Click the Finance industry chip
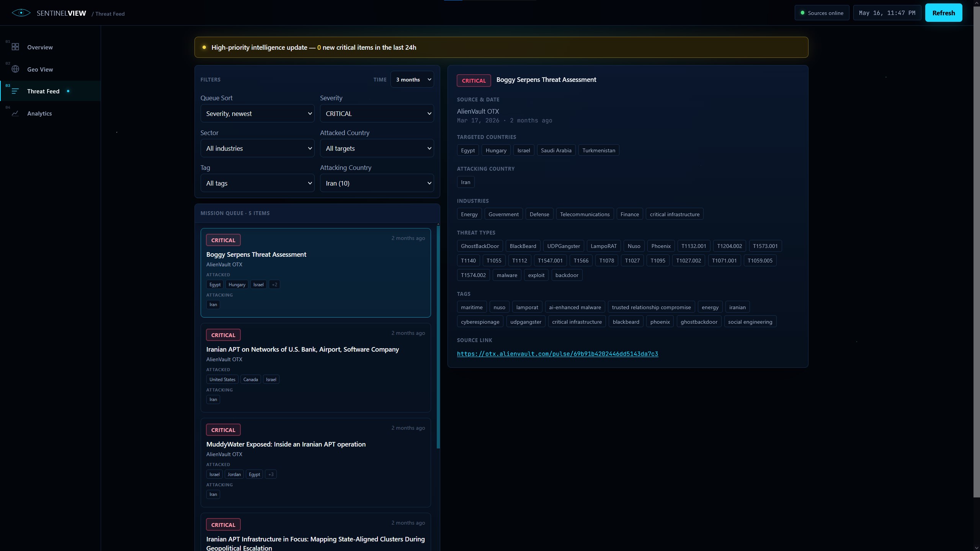The width and height of the screenshot is (980, 551). pyautogui.click(x=630, y=214)
